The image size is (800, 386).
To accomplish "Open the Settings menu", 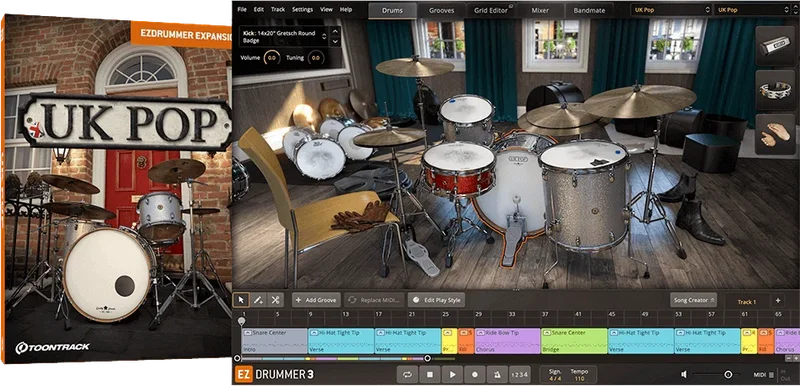I will tap(303, 9).
